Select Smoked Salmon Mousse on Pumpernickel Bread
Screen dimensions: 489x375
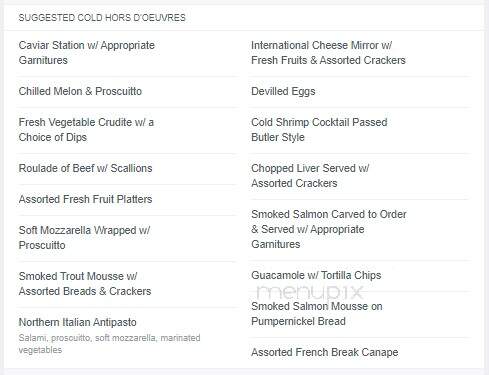[x=317, y=314]
